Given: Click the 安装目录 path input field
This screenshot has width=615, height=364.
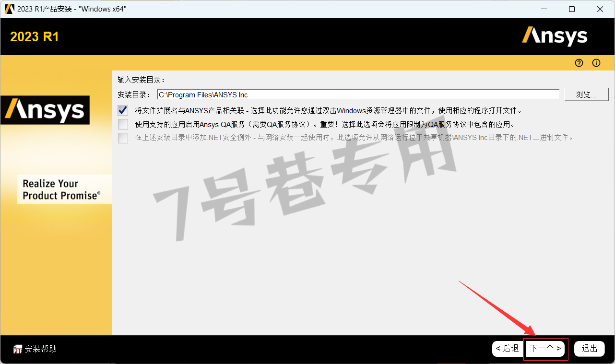Looking at the screenshot, I should tap(358, 94).
